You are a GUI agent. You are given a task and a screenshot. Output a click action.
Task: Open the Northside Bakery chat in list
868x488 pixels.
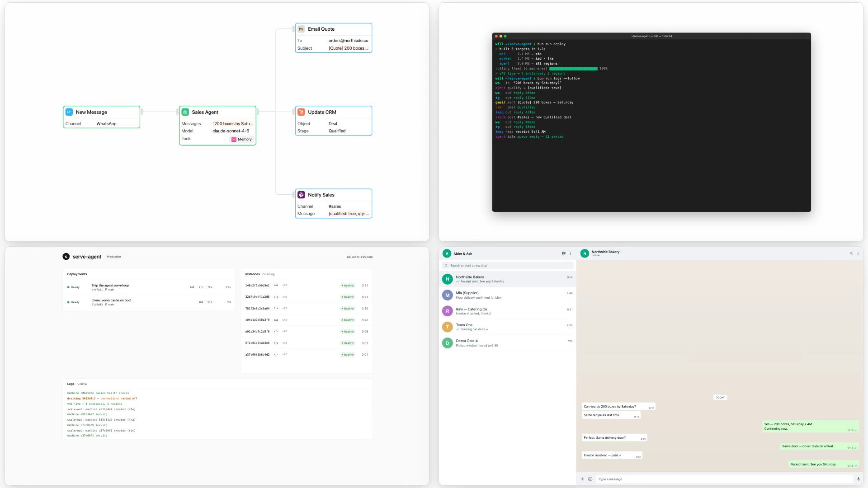coord(507,279)
